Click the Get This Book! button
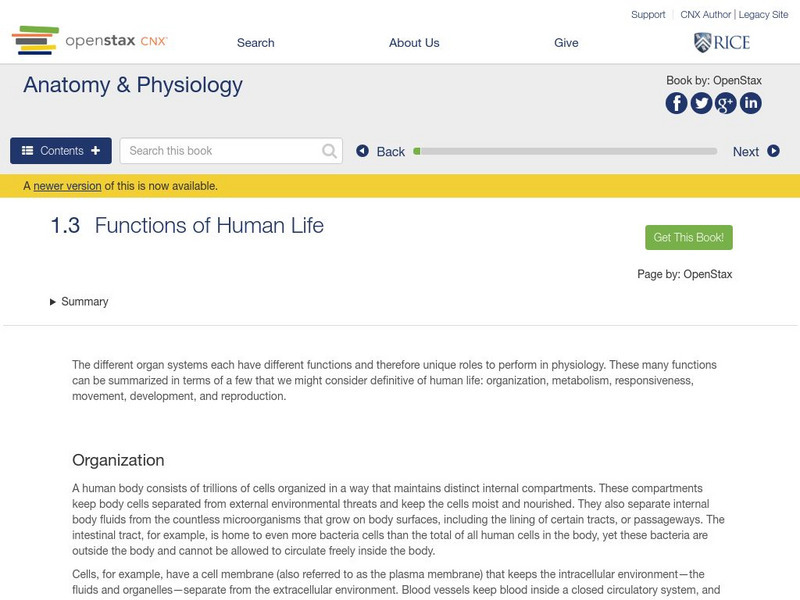Screen dimensions: 800x600 click(689, 237)
